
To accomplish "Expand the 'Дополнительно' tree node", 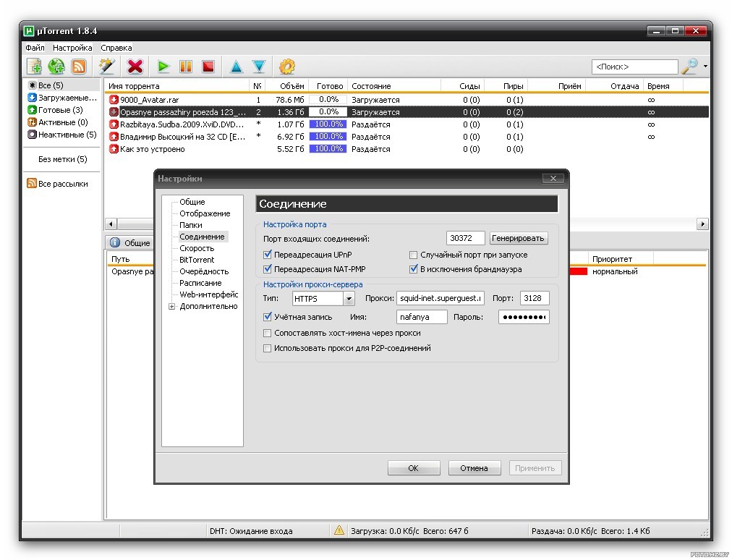I will [172, 306].
